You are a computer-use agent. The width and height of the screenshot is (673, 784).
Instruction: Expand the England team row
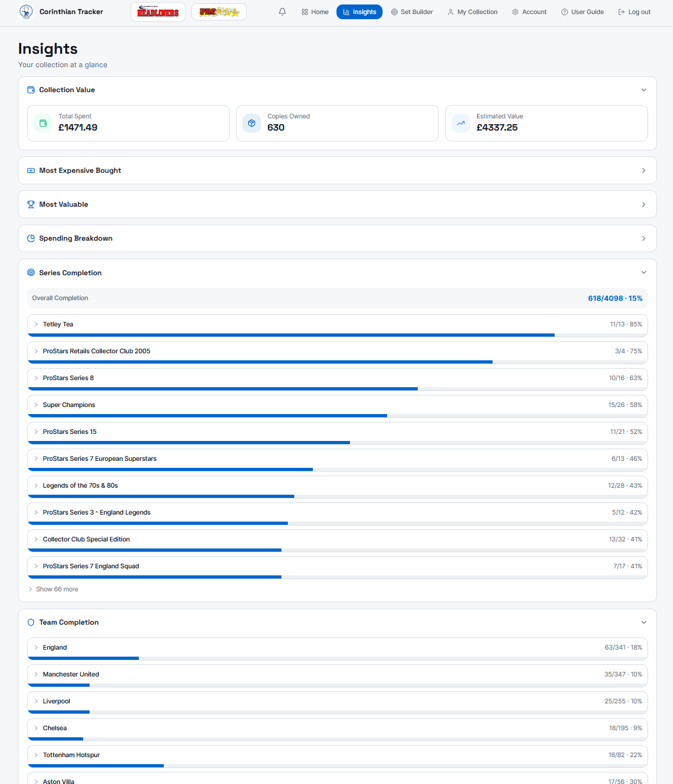pyautogui.click(x=337, y=648)
